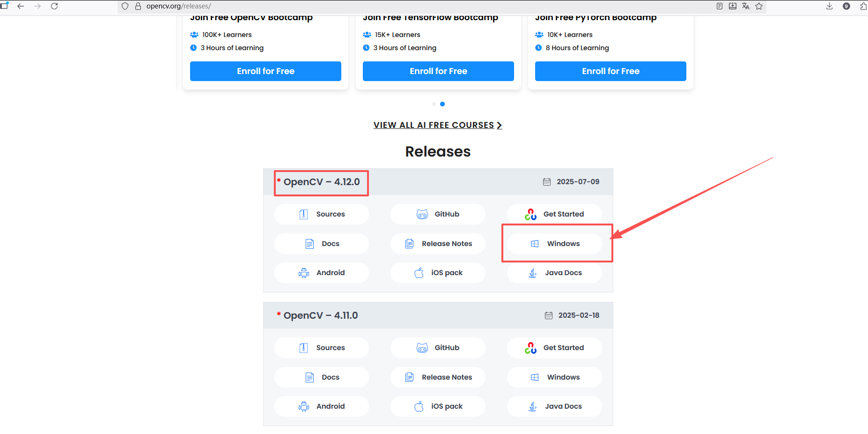Open Release Notes for OpenCV 4.12.0
This screenshot has width=868, height=434.
[x=438, y=244]
